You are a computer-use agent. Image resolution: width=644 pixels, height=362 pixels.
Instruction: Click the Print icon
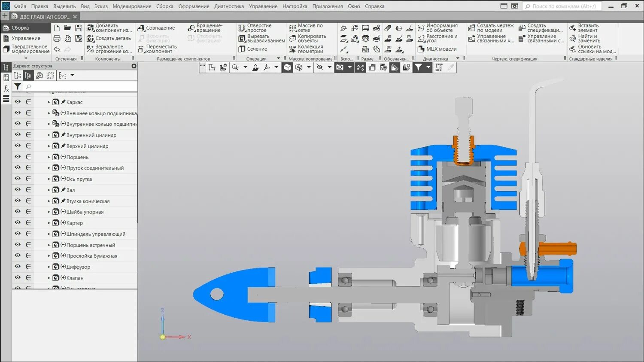point(57,39)
